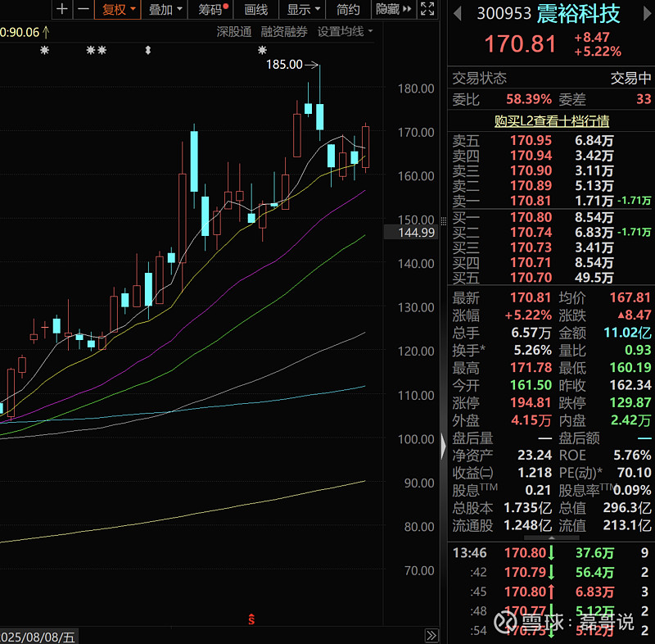Open the 叠加 overlay dropdown
The image size is (655, 644).
tap(165, 9)
